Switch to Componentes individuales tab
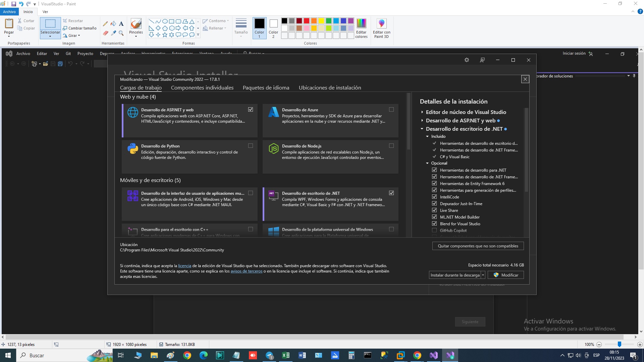This screenshot has width=644, height=362. point(202,88)
